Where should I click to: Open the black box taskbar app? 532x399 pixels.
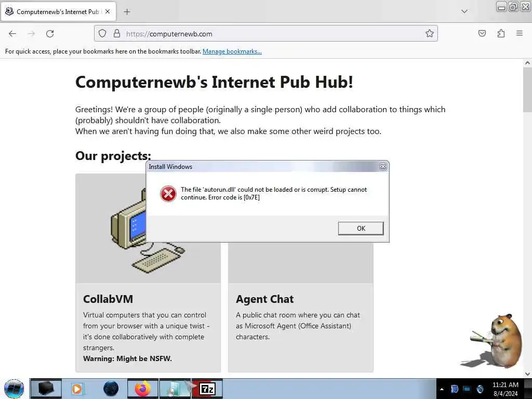(46, 389)
